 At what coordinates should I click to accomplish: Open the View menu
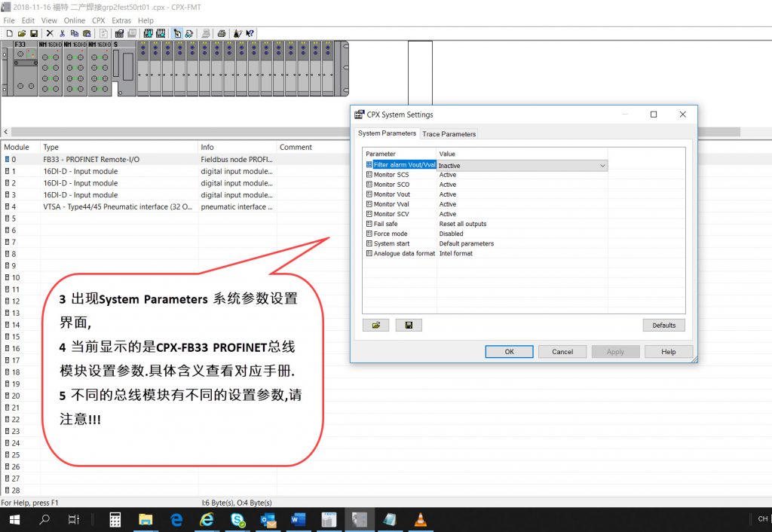pos(49,20)
